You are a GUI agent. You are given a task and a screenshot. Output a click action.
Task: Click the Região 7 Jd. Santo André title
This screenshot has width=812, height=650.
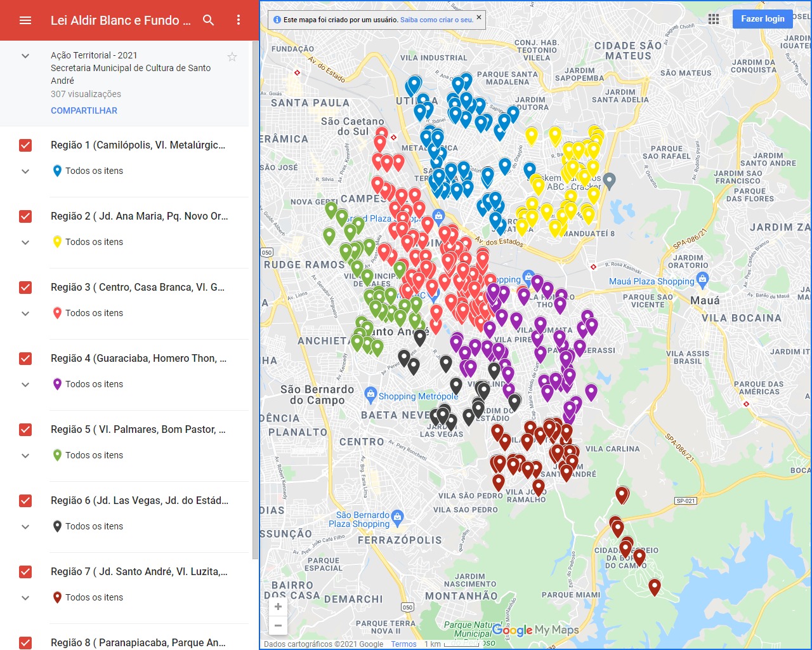coord(139,572)
